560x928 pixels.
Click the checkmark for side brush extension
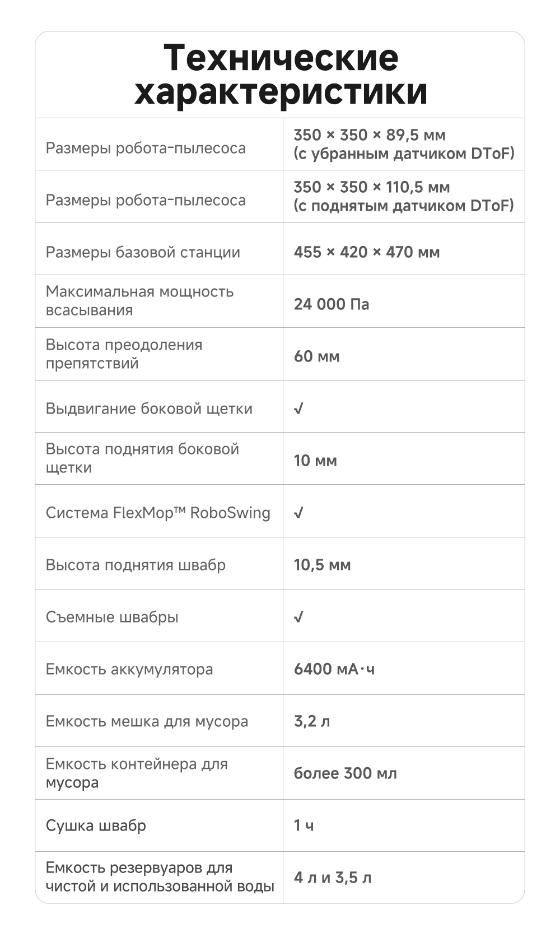[298, 409]
